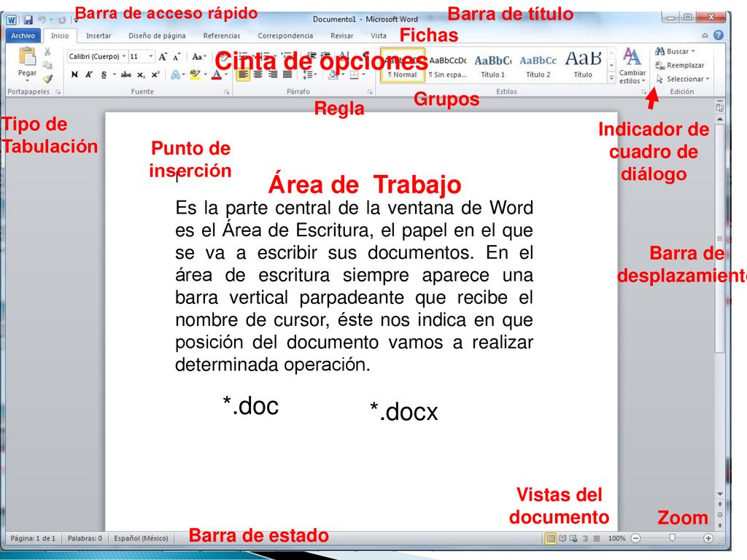The image size is (747, 560).
Task: Click the Página: 1 de 1 indicator
Action: pos(33,538)
